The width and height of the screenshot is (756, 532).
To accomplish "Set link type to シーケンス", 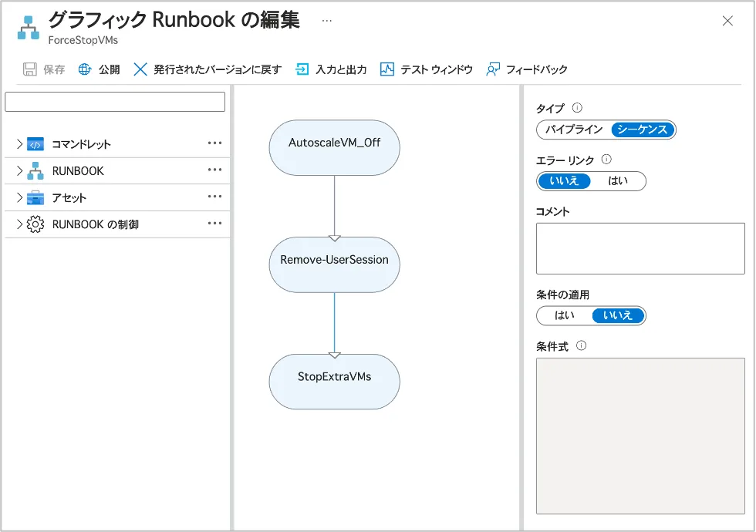I will [643, 130].
